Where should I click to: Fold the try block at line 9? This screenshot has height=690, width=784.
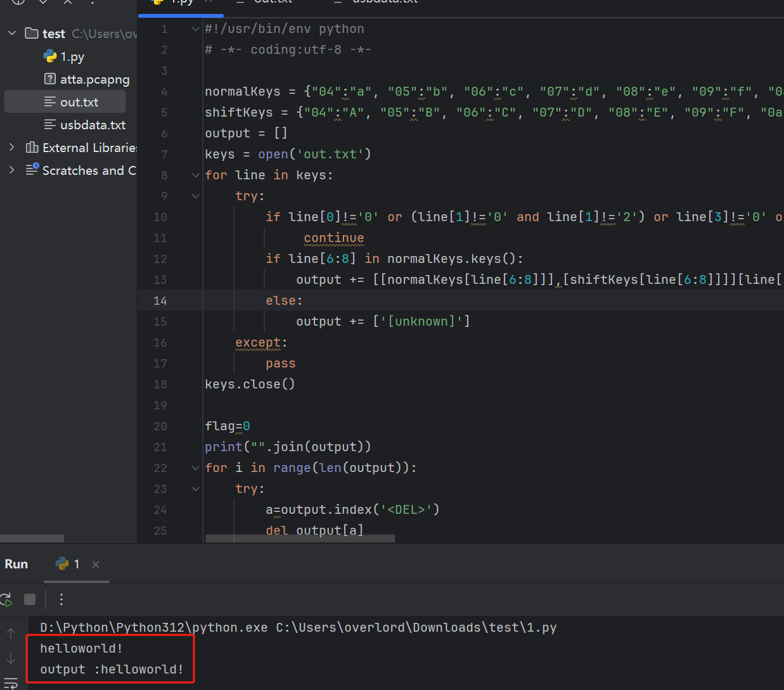pos(196,196)
